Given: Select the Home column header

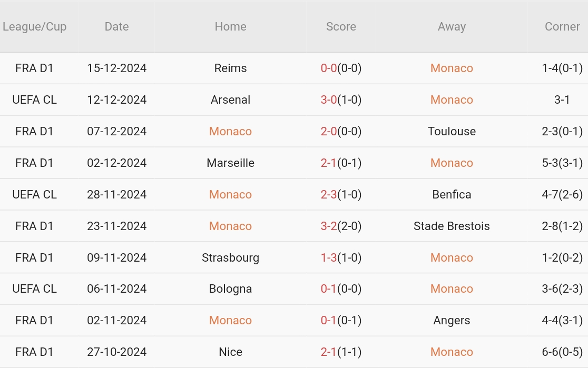Looking at the screenshot, I should (x=230, y=27).
